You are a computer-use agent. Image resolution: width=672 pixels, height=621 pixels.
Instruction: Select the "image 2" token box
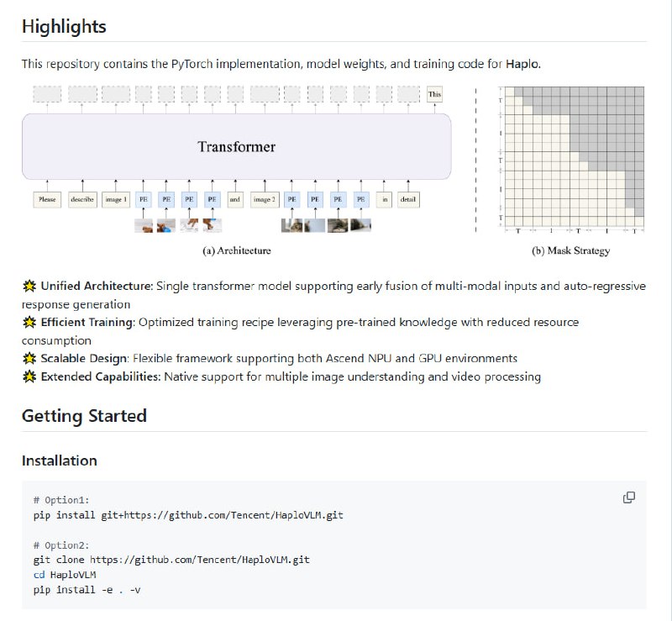point(264,200)
